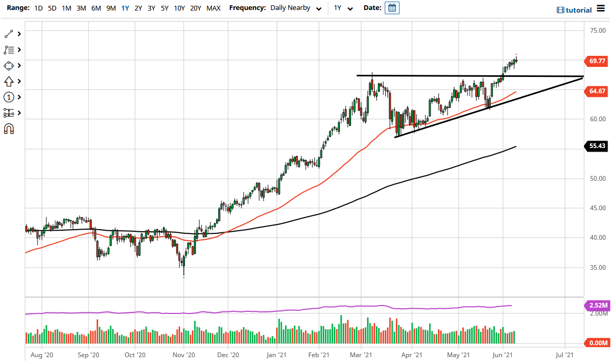Screen dimensions: 614x364
Task: Switch chart to the 20Y range
Action: (195, 8)
